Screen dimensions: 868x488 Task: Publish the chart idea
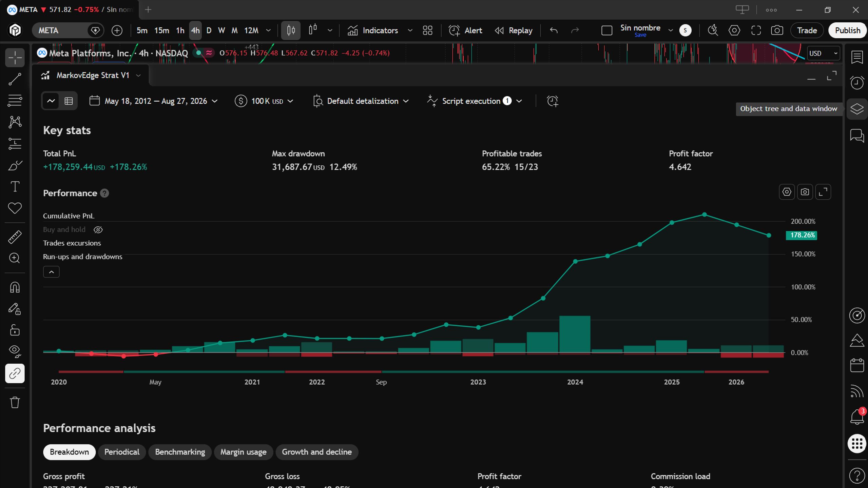(x=847, y=30)
